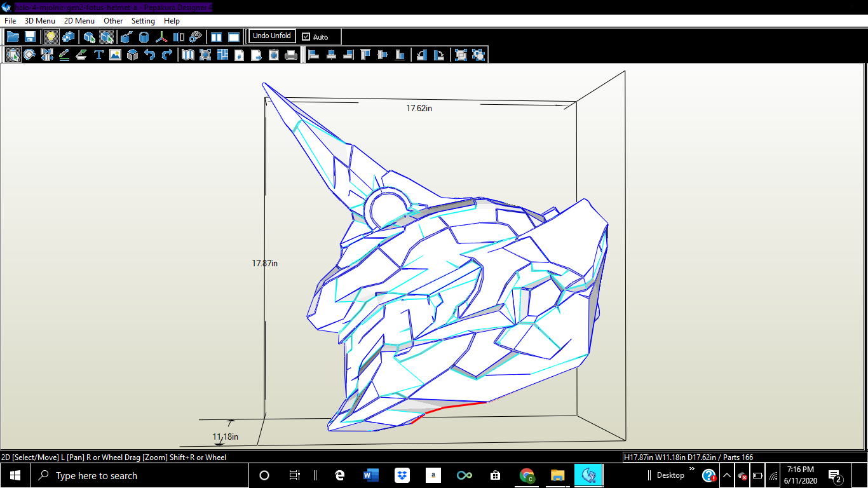Screen dimensions: 868x488
Task: Open Word from the taskbar
Action: coord(370,475)
